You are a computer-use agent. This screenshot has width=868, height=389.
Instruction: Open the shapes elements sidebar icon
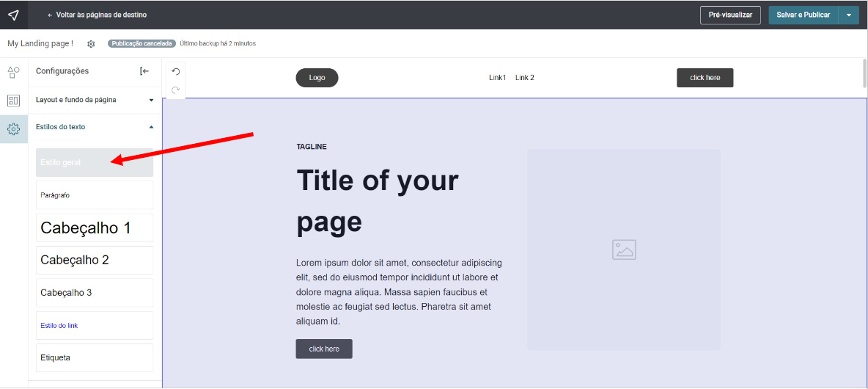(x=14, y=72)
